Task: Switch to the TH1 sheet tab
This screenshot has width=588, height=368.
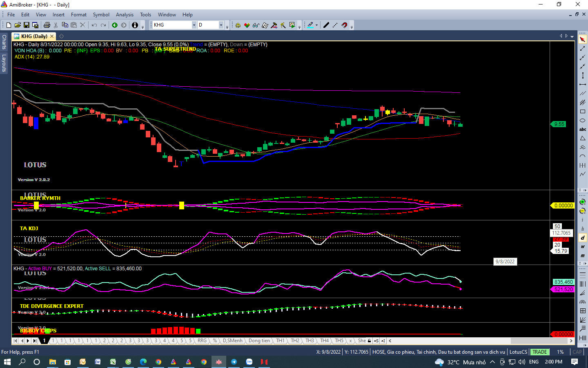Action: (280, 341)
